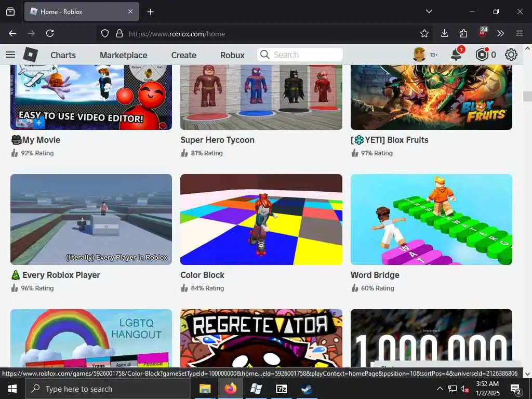Open the Regretevator game thumbnail
The image size is (532, 399).
click(261, 338)
